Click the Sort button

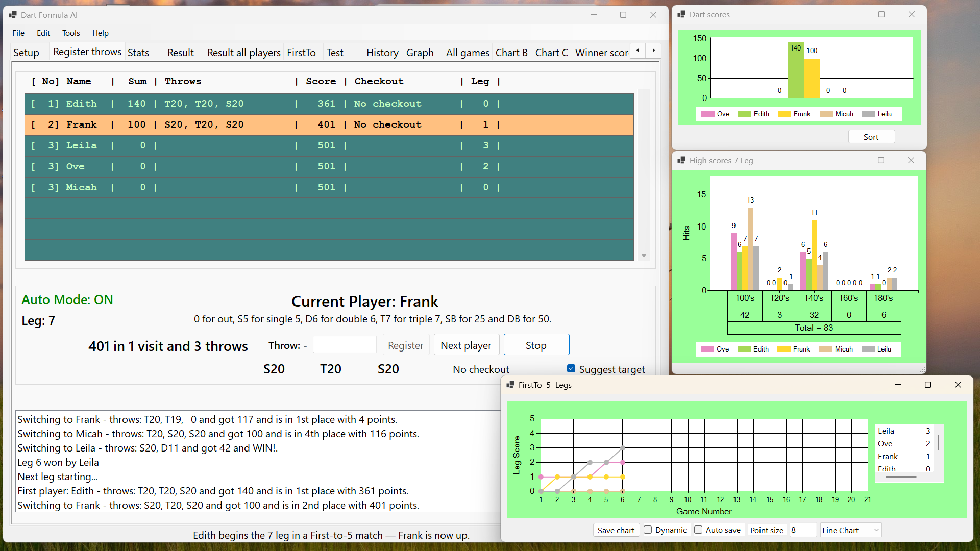871,137
